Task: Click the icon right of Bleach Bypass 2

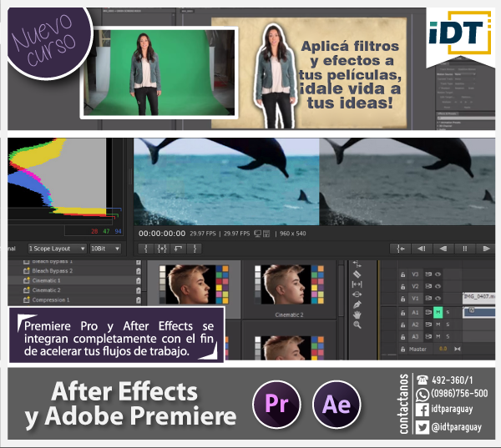Action: 139,271
